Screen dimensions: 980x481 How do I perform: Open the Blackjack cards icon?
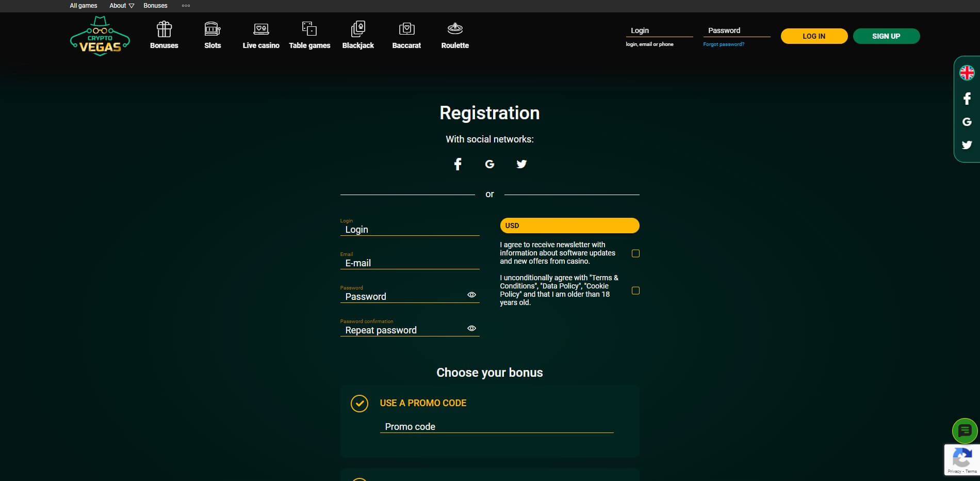(x=358, y=29)
